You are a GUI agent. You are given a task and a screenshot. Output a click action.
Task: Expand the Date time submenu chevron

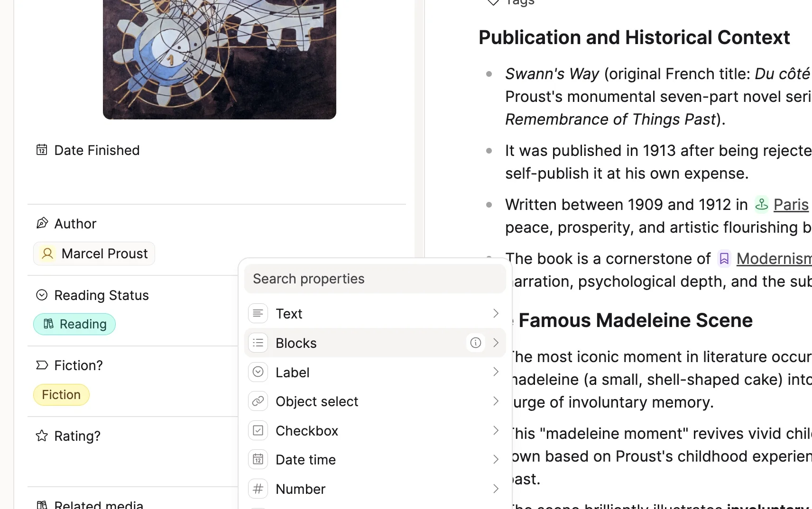click(x=496, y=459)
